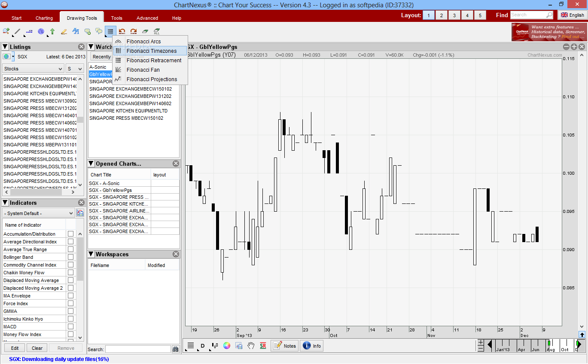This screenshot has width=588, height=364.
Task: Select Fibonacci Fan menu item
Action: (150, 70)
